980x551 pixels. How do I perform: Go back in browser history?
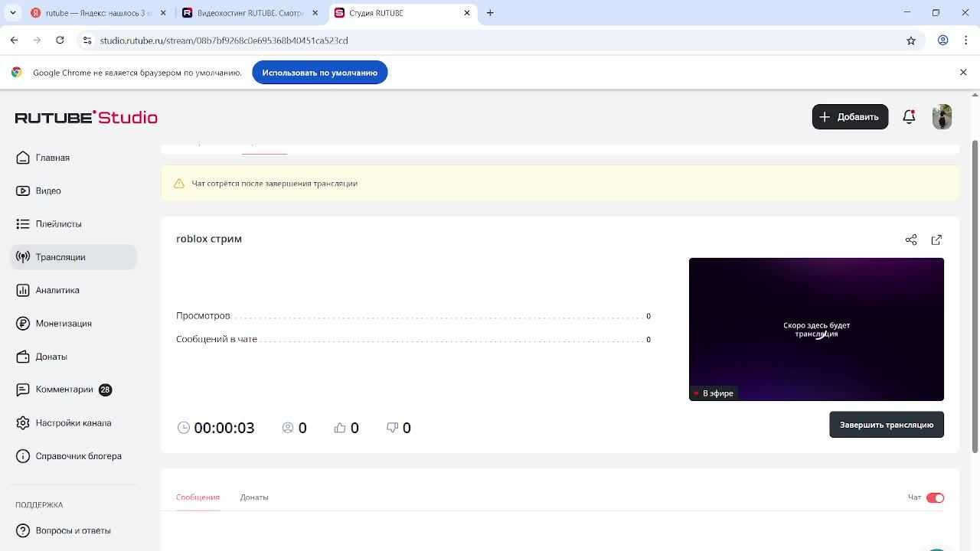click(14, 41)
